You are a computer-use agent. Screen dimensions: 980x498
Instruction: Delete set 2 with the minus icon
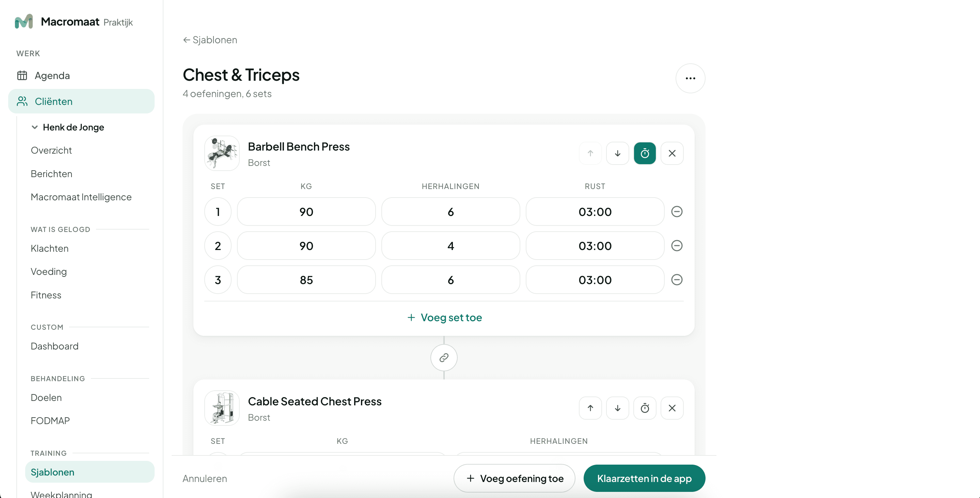[676, 246]
